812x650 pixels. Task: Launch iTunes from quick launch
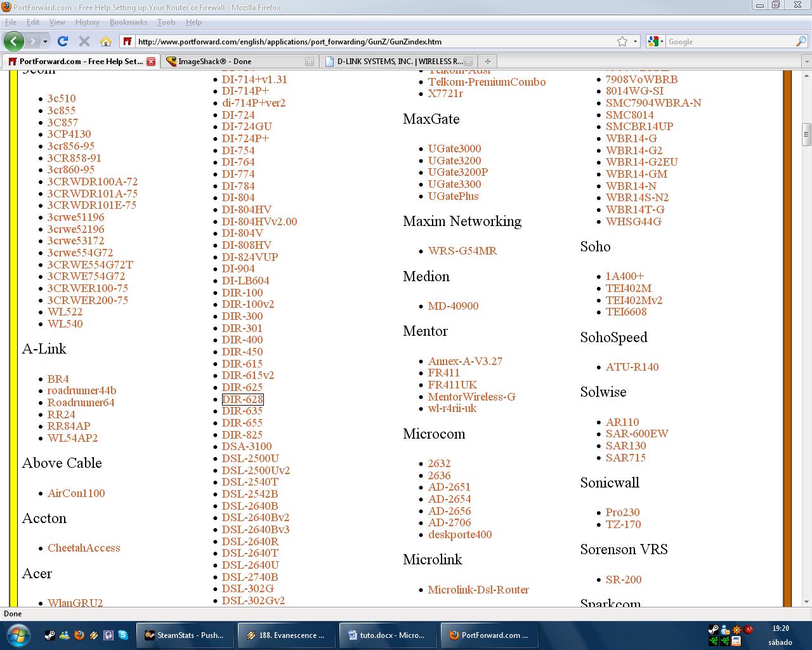click(x=108, y=635)
